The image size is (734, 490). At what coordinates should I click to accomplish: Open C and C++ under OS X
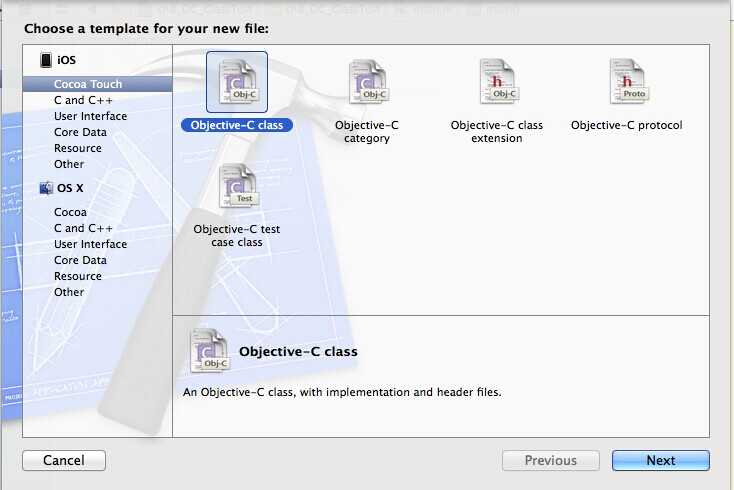click(83, 228)
